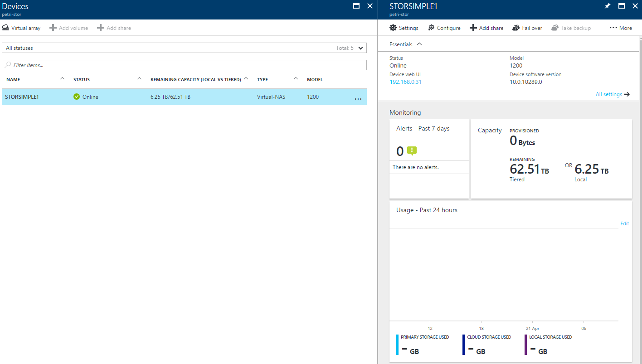
Task: Click the CLOUD STORAGE USED dark blue legend bar
Action: pos(464,345)
